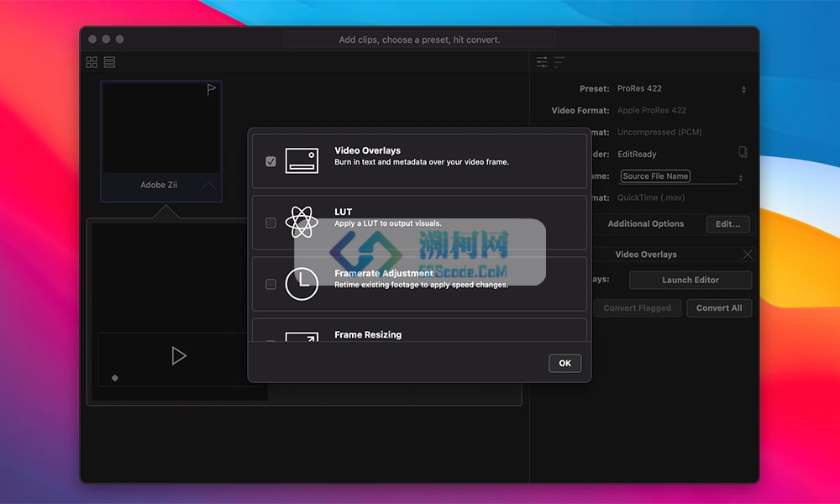Enable the Framerate Adjustment checkbox

tap(270, 284)
